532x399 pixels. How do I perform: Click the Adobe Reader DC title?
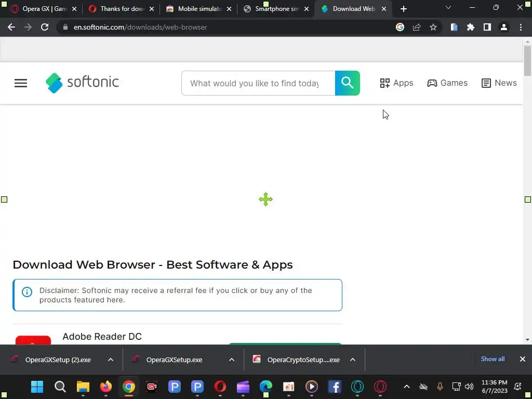(x=102, y=336)
